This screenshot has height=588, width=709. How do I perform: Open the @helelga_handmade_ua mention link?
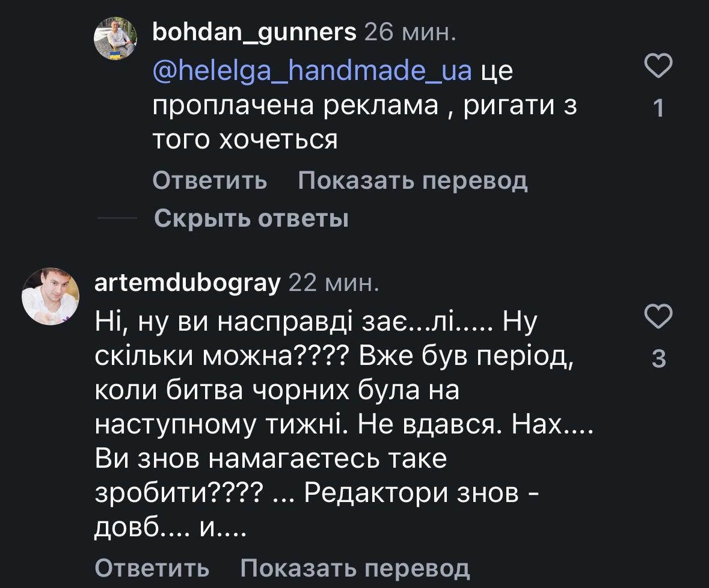coord(313,71)
